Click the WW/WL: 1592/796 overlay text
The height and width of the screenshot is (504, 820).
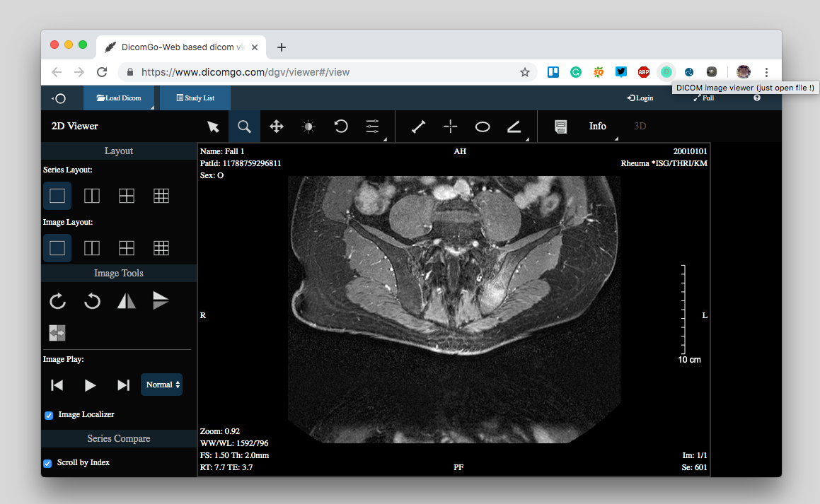[234, 443]
